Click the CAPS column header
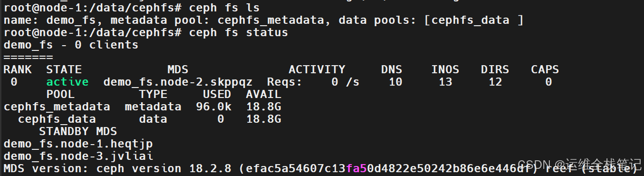The image size is (644, 176). point(545,69)
